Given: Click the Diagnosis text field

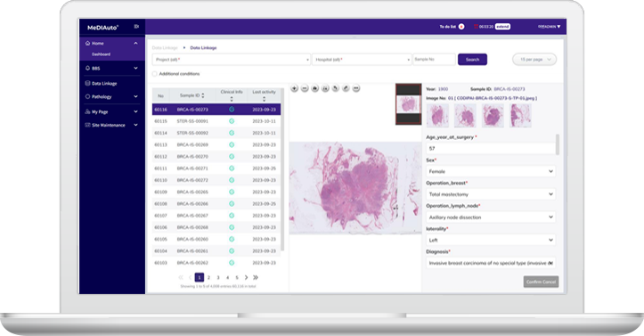Looking at the screenshot, I should 491,263.
